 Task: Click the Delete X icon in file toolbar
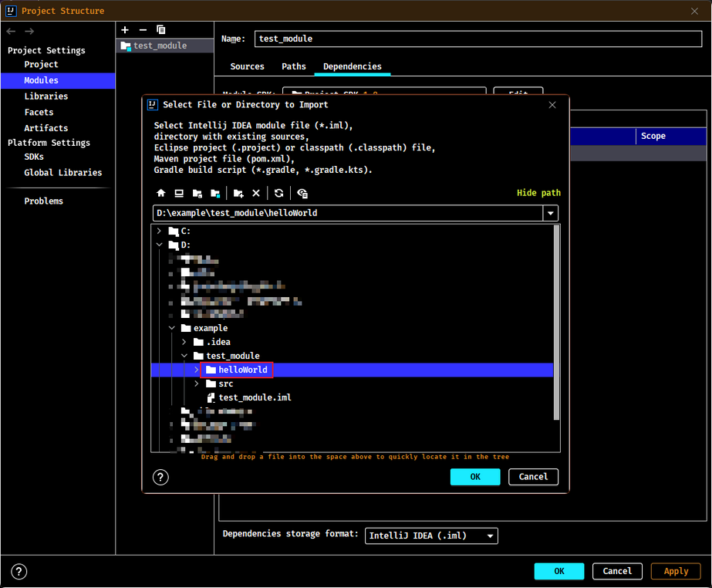(x=256, y=193)
